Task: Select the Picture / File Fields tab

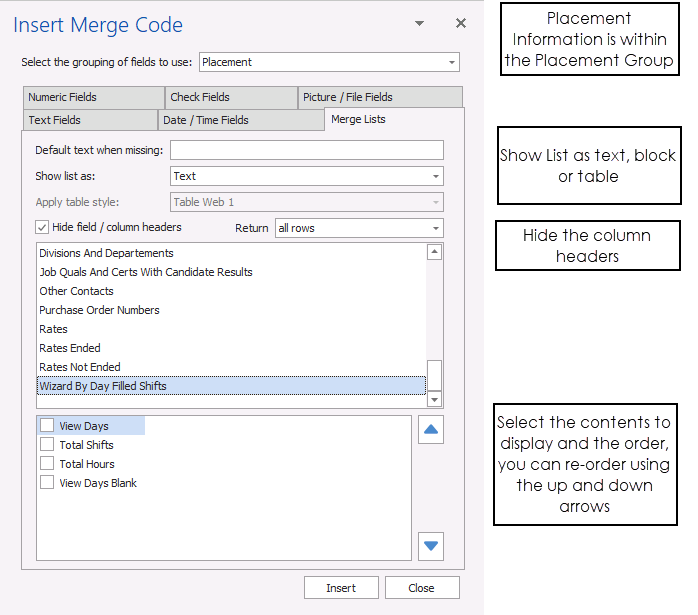Action: [x=379, y=97]
